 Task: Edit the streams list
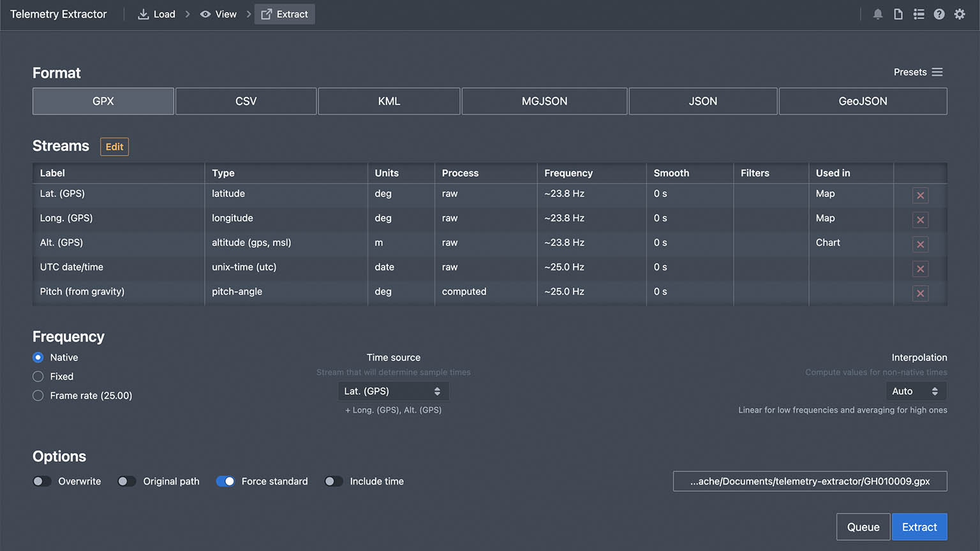tap(114, 147)
